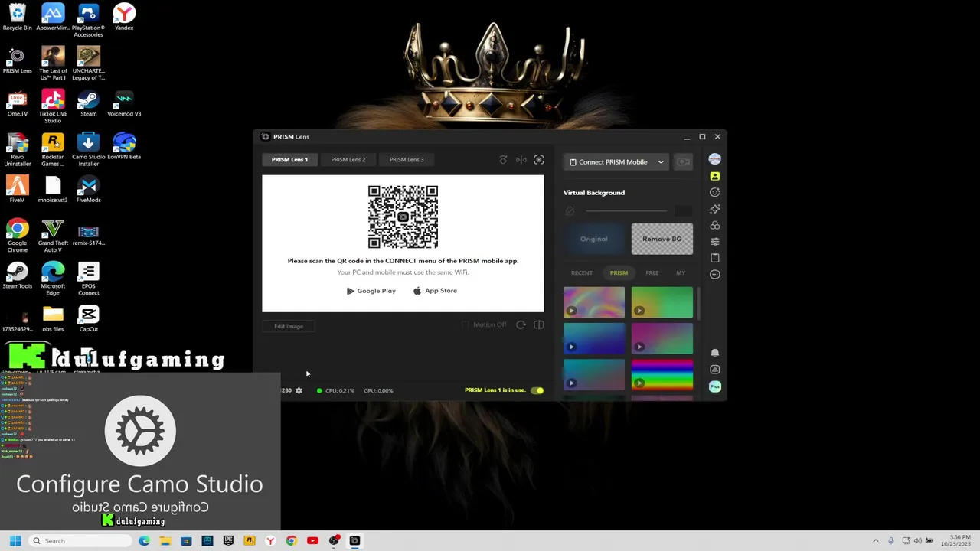Choose the magenta-green gradient background thumbnail
The width and height of the screenshot is (980, 551).
(661, 338)
